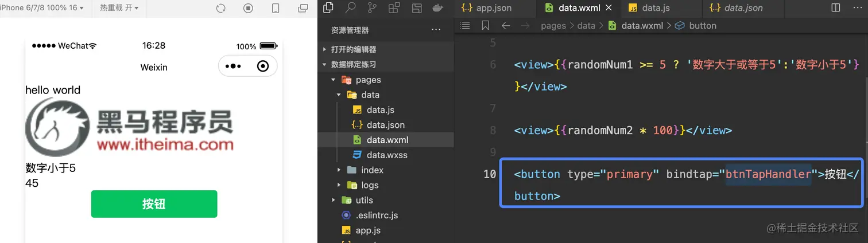This screenshot has width=868, height=243.
Task: Click the pages breadcrumb link
Action: 553,26
